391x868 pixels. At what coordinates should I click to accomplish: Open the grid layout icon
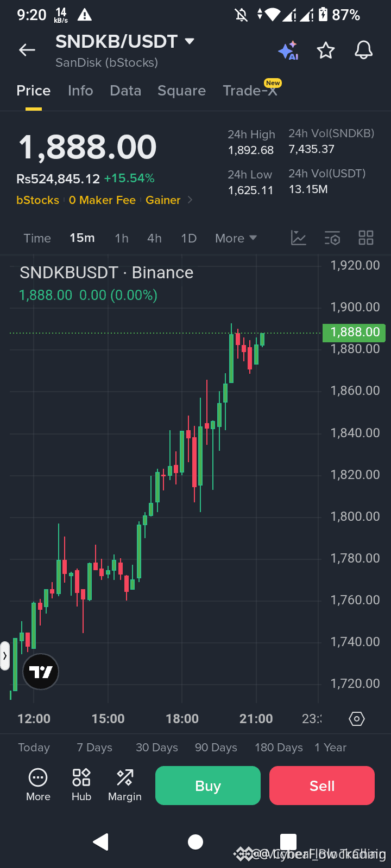366,238
